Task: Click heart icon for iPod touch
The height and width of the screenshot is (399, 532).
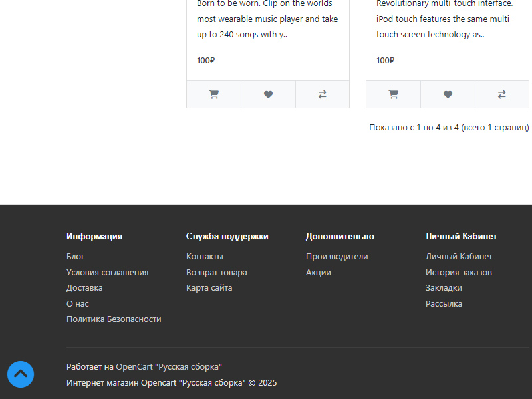Action: point(448,94)
